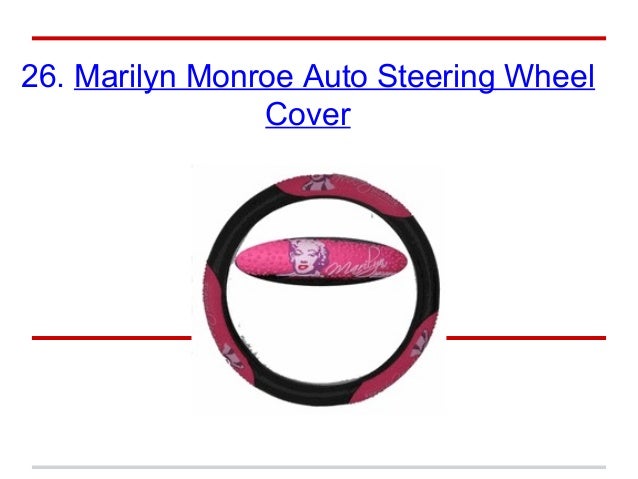The width and height of the screenshot is (638, 479).
Task: Click the top pink grip section of wheel
Action: click(x=346, y=194)
